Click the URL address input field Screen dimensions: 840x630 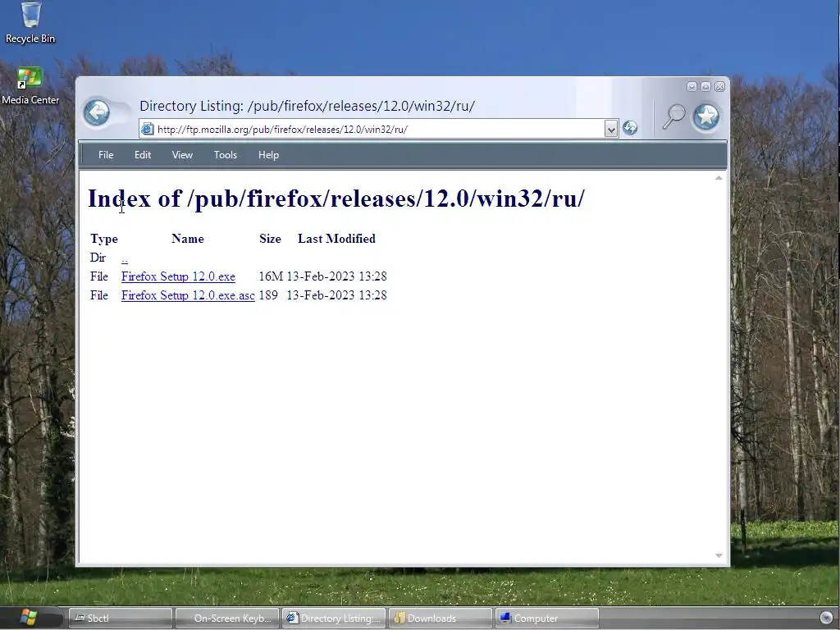pos(378,129)
